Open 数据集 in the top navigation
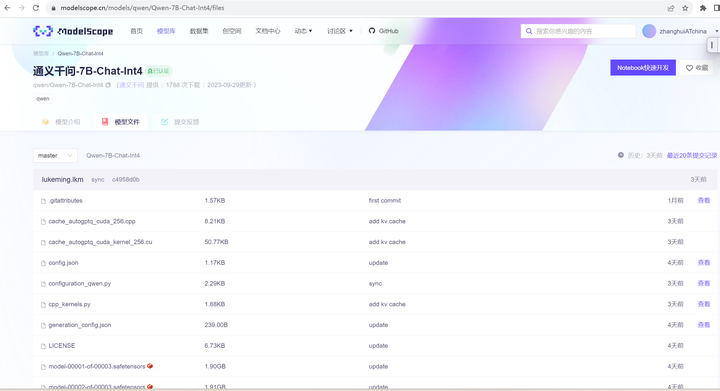 (199, 31)
